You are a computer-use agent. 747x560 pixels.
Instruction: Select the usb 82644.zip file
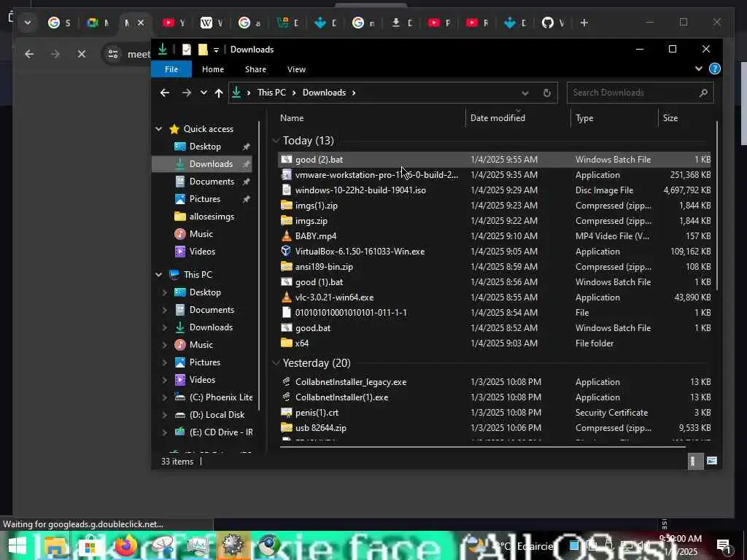(321, 427)
